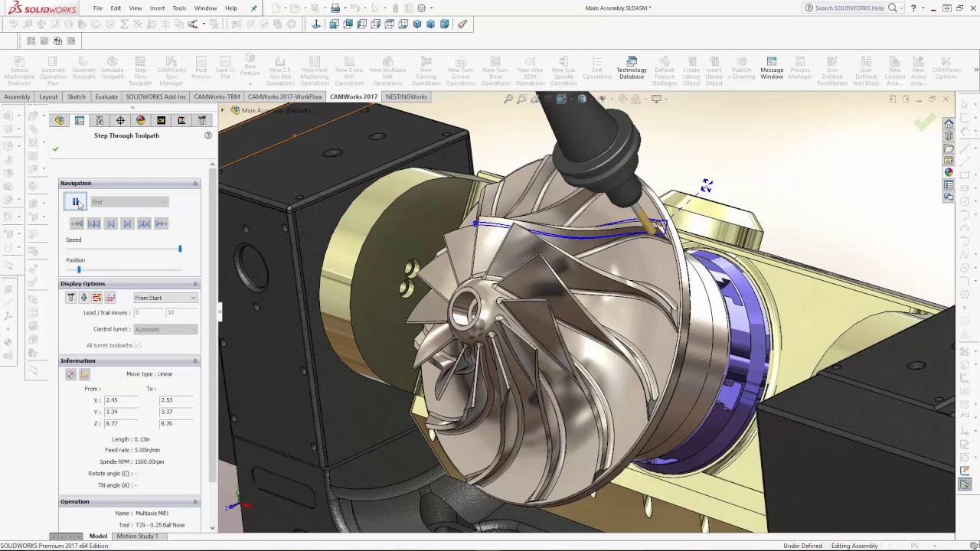Open the From Start display dropdown
Image resolution: width=980 pixels, height=551 pixels.
(165, 298)
